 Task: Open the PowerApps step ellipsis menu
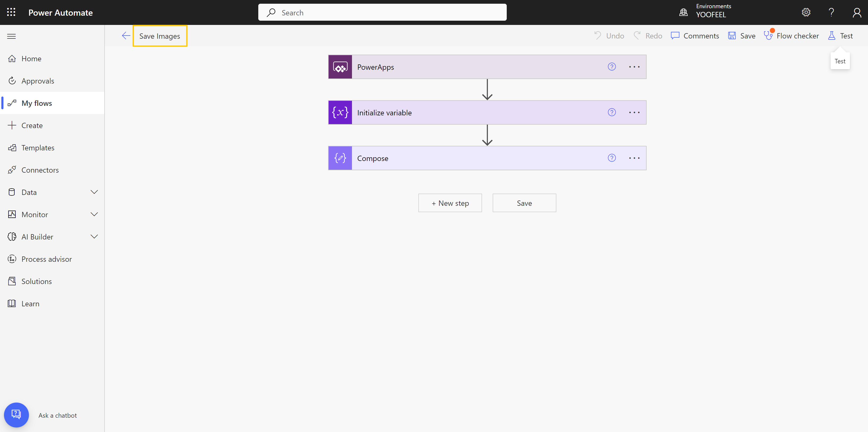click(x=634, y=67)
